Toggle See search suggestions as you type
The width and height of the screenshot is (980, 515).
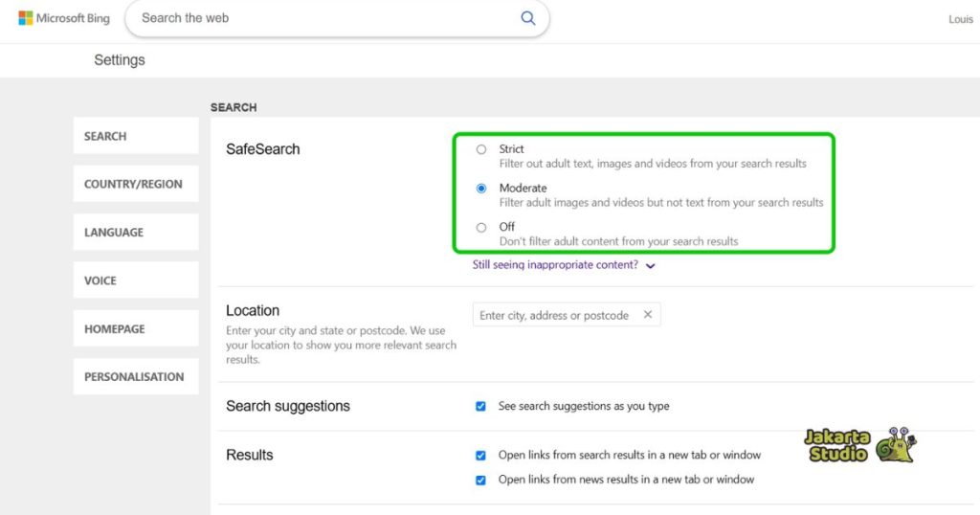tap(480, 406)
